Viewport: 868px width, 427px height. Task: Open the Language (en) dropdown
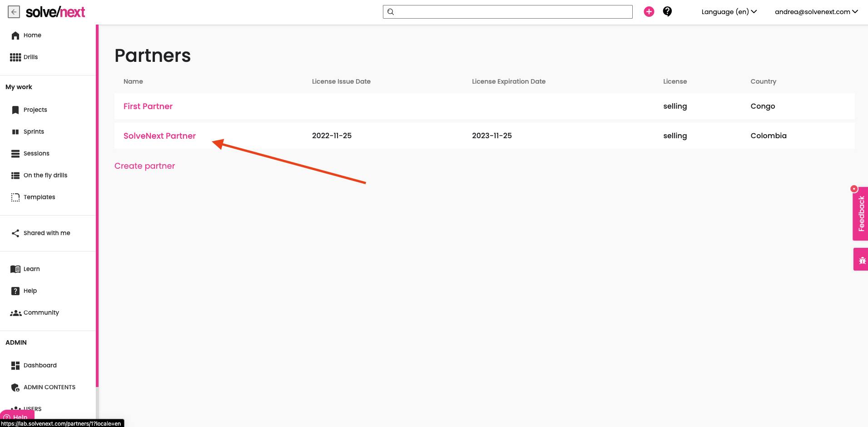729,12
